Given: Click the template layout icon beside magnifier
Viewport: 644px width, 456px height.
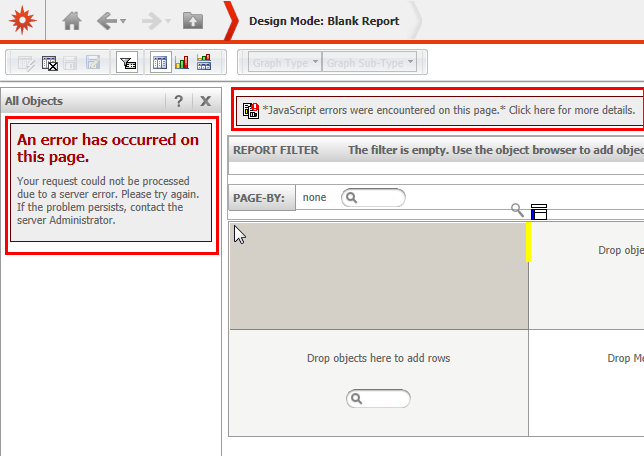Looking at the screenshot, I should [x=539, y=212].
